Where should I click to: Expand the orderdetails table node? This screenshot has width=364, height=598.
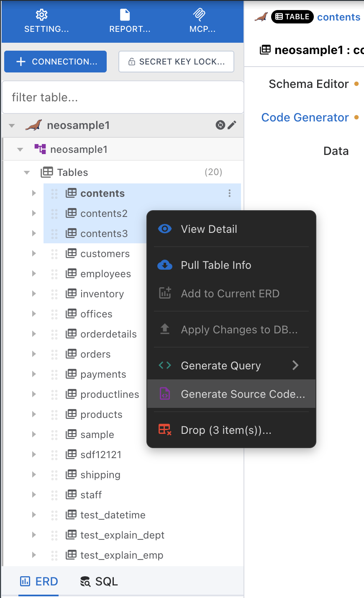pos(34,334)
